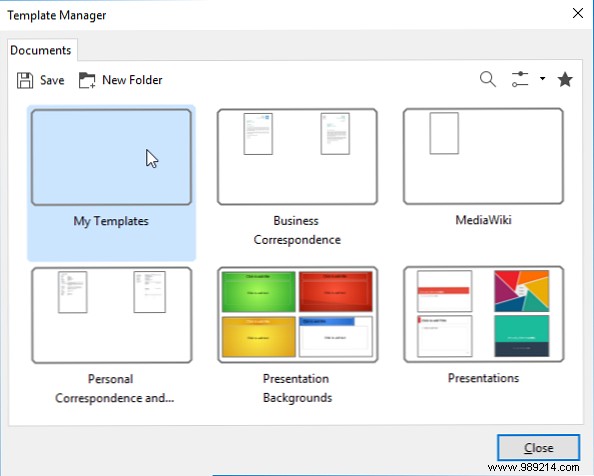Click the Close button
Screen dimensions: 594x476
(x=538, y=448)
